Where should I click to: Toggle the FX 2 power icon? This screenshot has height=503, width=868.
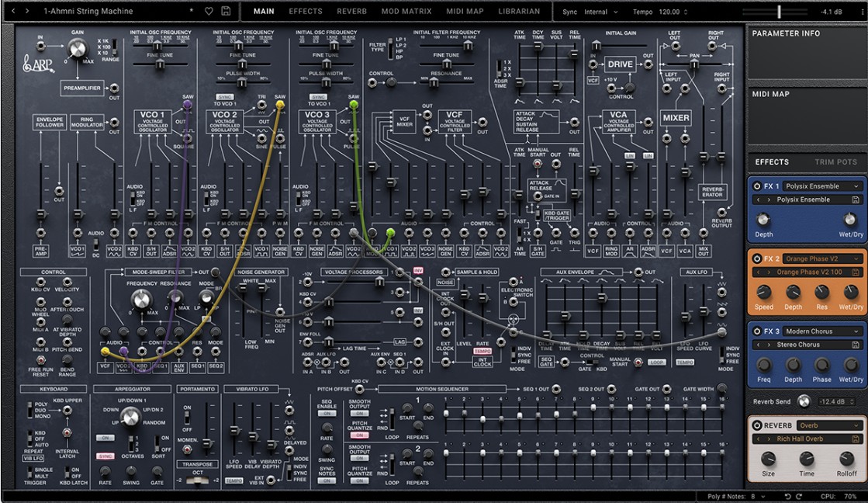click(757, 258)
